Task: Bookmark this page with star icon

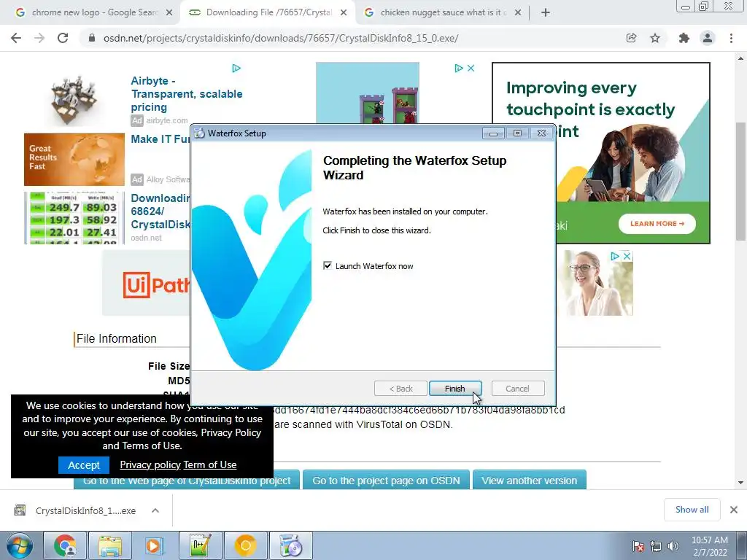Action: click(x=655, y=38)
